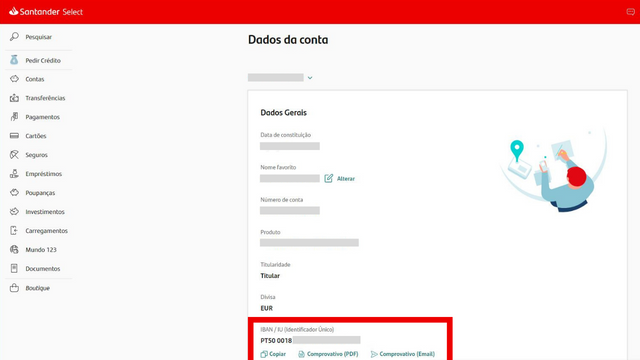Click the Boutique shopping bag icon
This screenshot has width=640, height=360.
(x=14, y=288)
